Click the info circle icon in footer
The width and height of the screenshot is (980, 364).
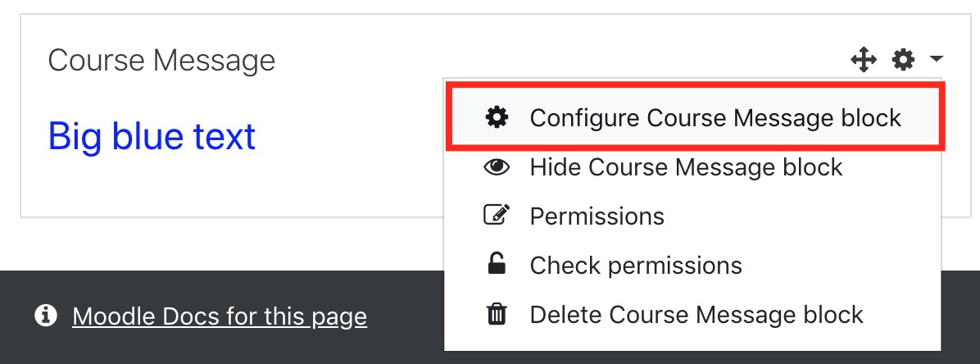click(46, 316)
